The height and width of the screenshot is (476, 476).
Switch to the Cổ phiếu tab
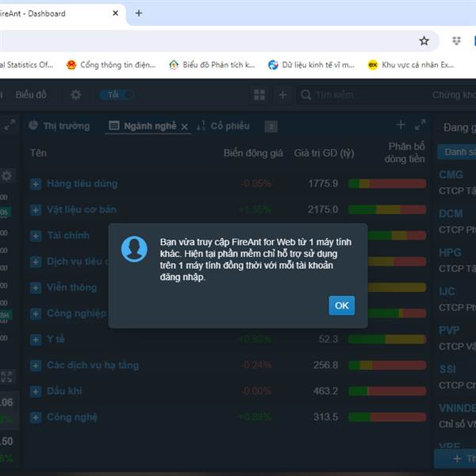click(x=224, y=125)
